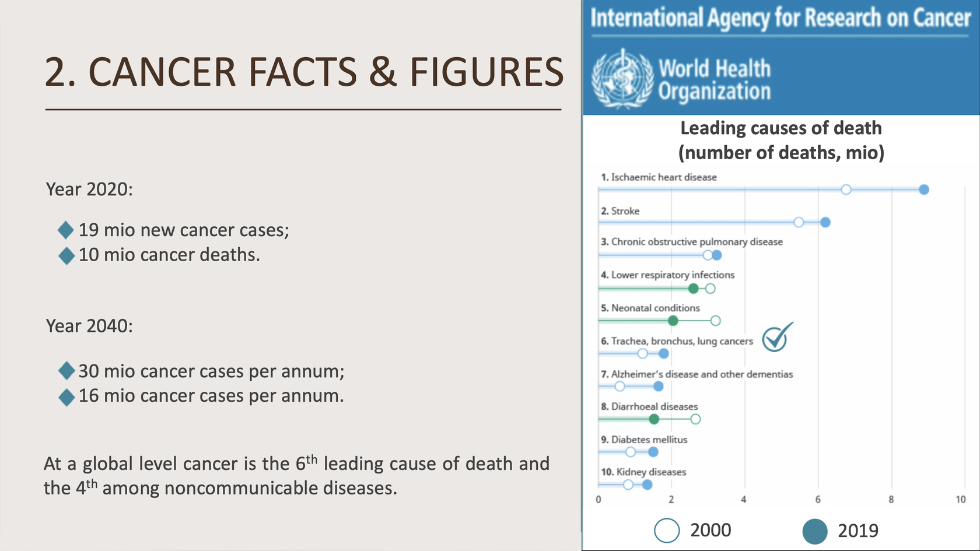Select the 'Year 2040:' heading
This screenshot has width=980, height=551.
[89, 326]
